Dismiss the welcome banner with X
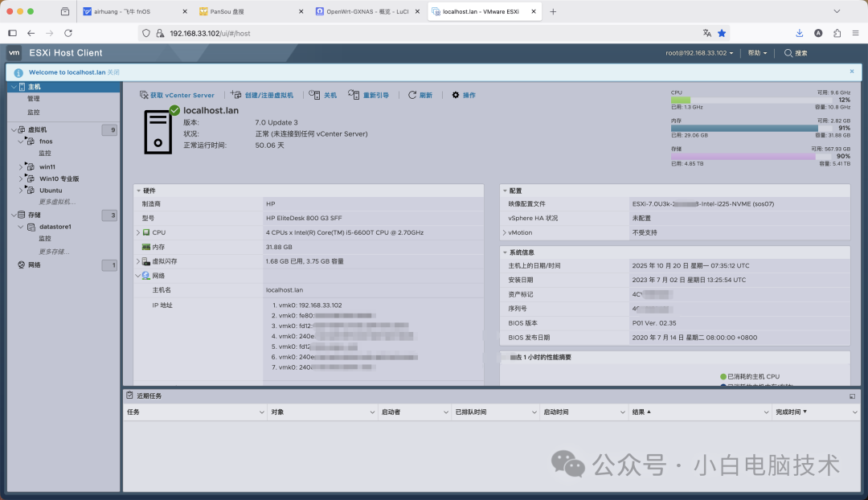Image resolution: width=868 pixels, height=500 pixels. pos(852,72)
